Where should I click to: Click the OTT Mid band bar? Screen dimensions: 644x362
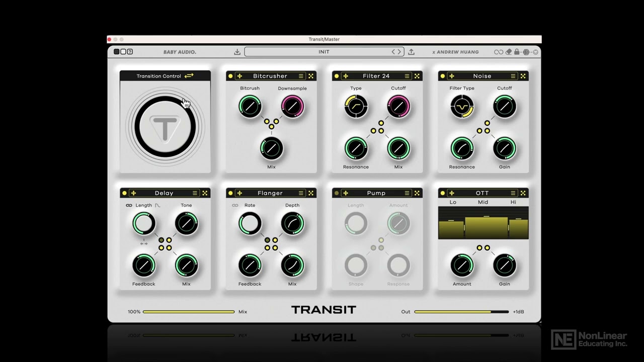tap(486, 227)
